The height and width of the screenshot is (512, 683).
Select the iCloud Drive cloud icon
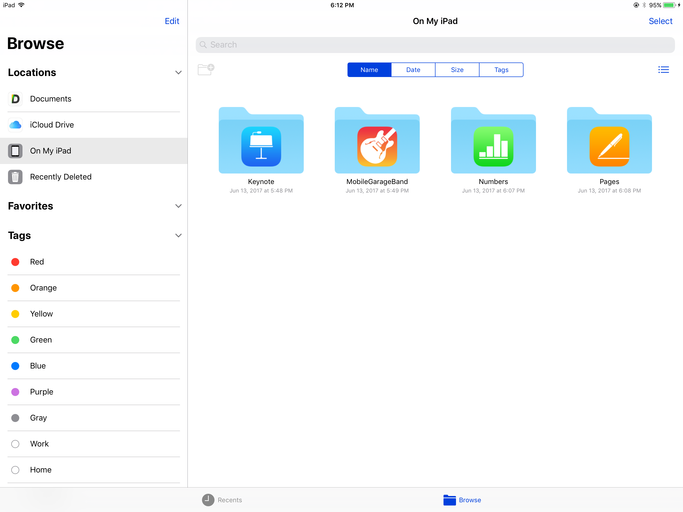(15, 125)
